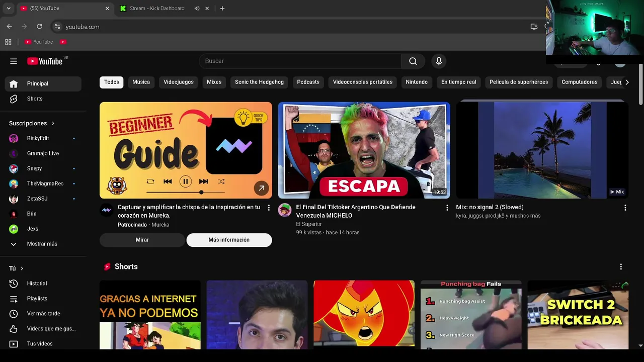The image size is (644, 362).
Task: Click the apps grid in bookmarks bar
Action: point(8,42)
